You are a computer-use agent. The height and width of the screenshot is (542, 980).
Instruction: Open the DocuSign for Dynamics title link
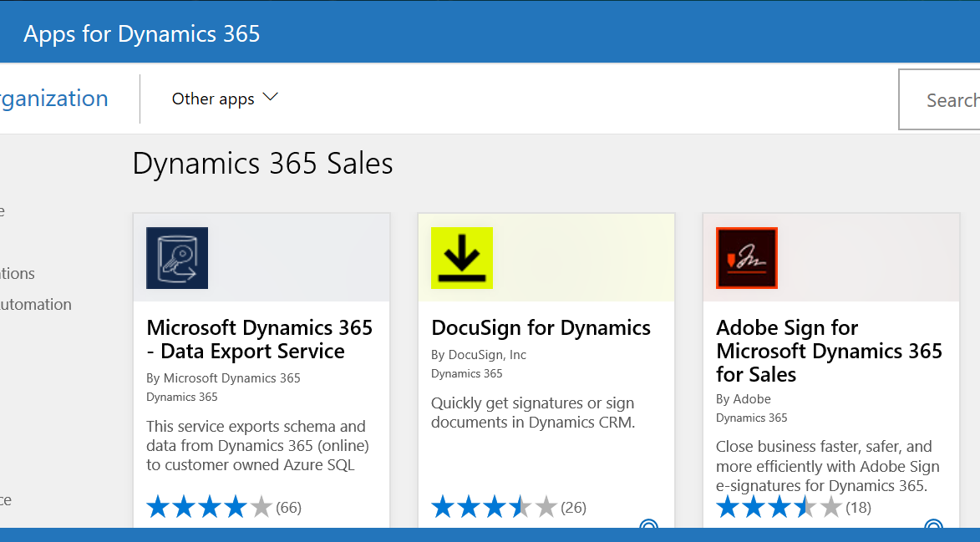point(541,327)
